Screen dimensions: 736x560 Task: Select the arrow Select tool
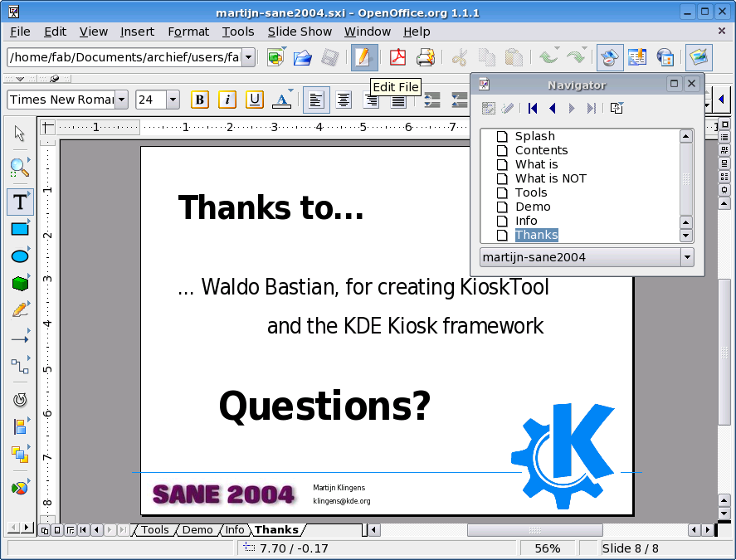click(x=20, y=134)
